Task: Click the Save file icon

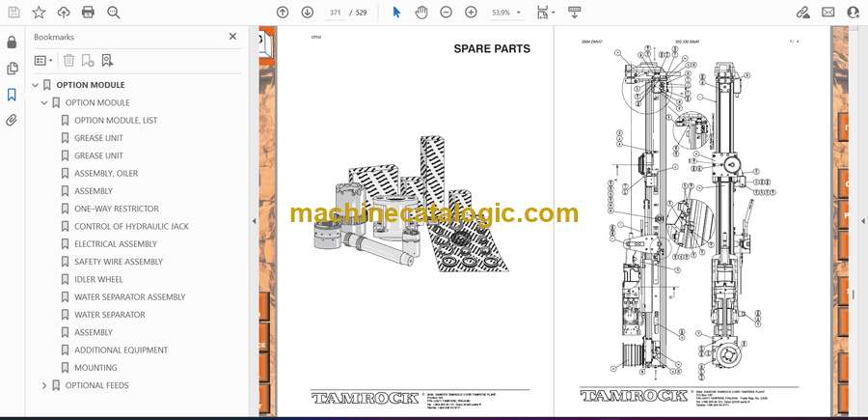Action: pos(14,13)
